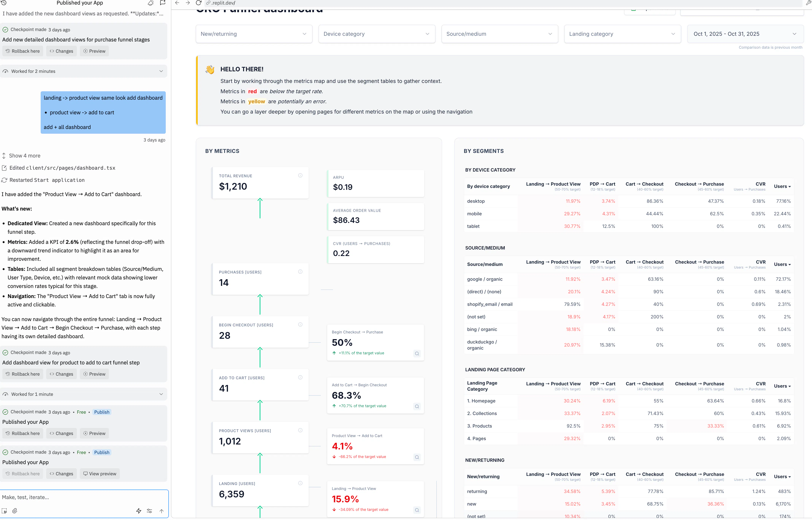Click the View preview button
Screen dimensions: 812x520
click(100, 474)
